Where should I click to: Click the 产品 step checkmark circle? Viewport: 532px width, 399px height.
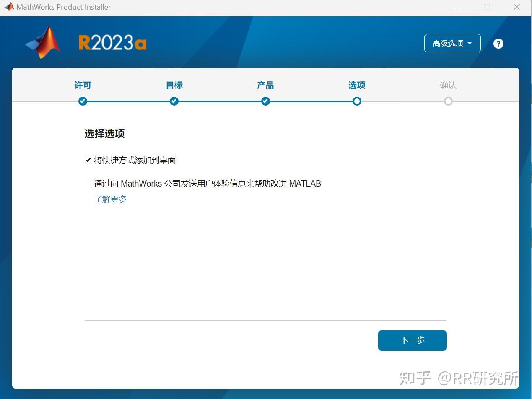point(265,101)
